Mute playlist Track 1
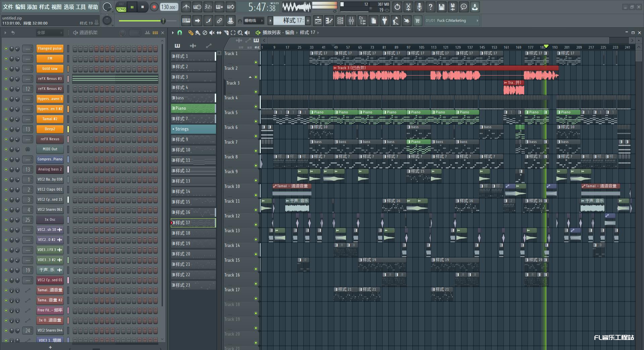Image resolution: width=644 pixels, height=350 pixels. coord(256,62)
